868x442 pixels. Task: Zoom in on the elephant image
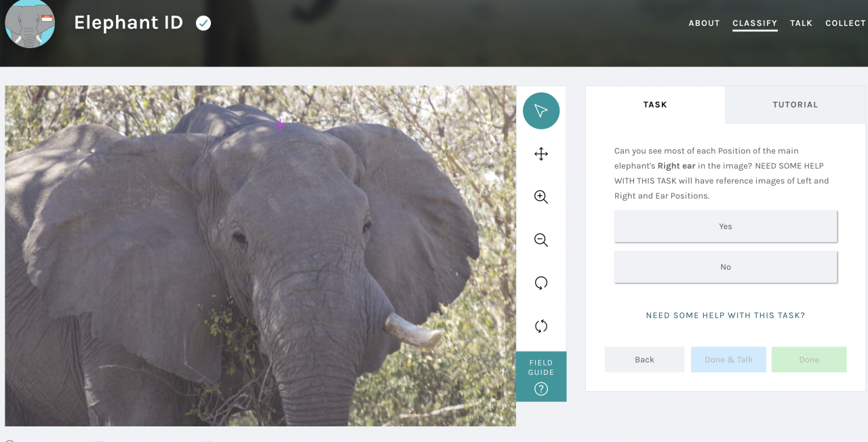540,197
